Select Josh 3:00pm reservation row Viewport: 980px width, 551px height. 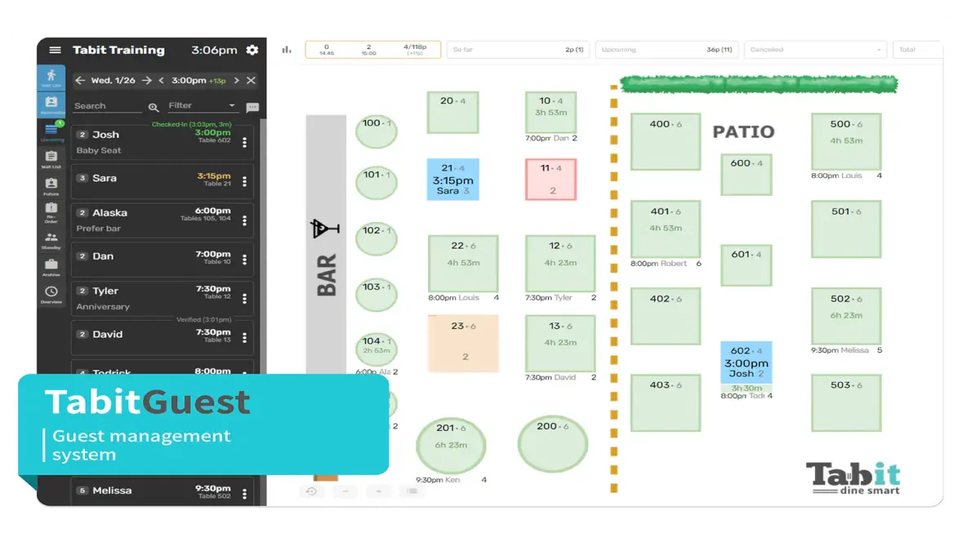(x=162, y=142)
